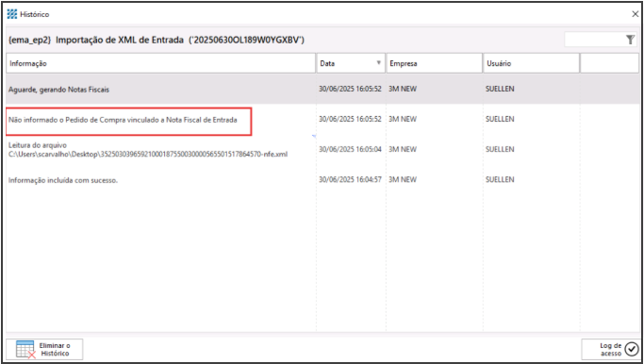Toggle the Data column sort arrow

pos(379,63)
